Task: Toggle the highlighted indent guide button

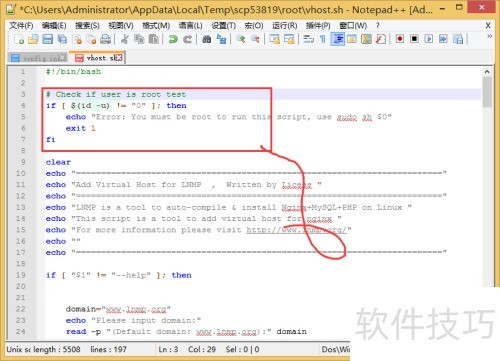Action: pyautogui.click(x=338, y=39)
